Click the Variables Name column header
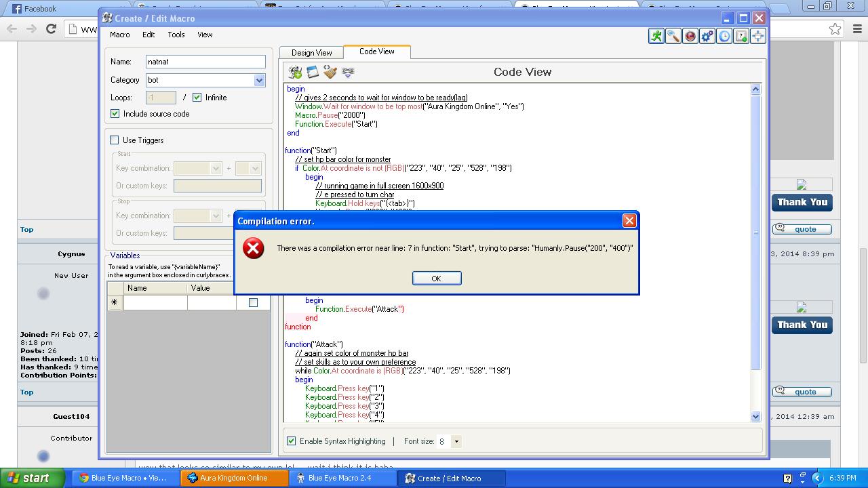This screenshot has height=488, width=868. coord(155,288)
